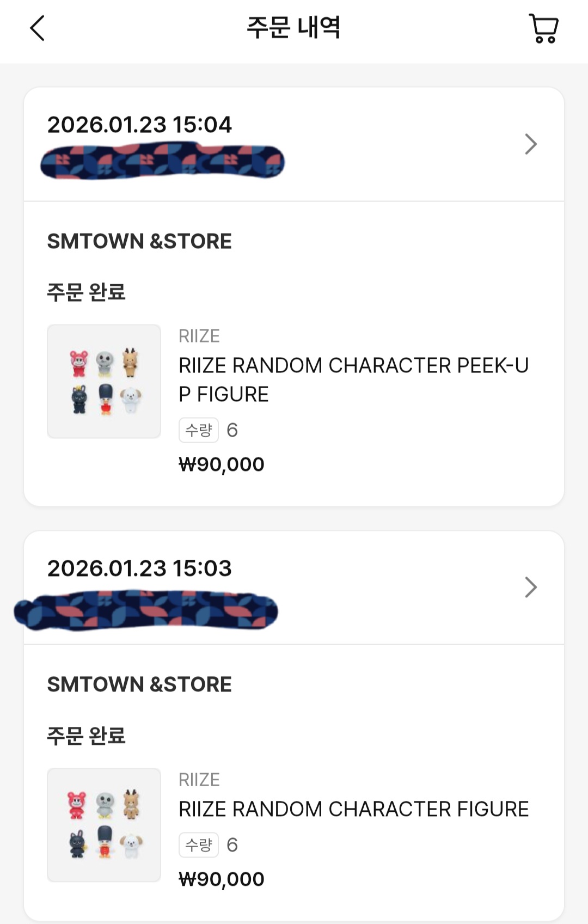The width and height of the screenshot is (588, 924).
Task: Expand the 15:04 order details chevron
Action: pyautogui.click(x=531, y=144)
